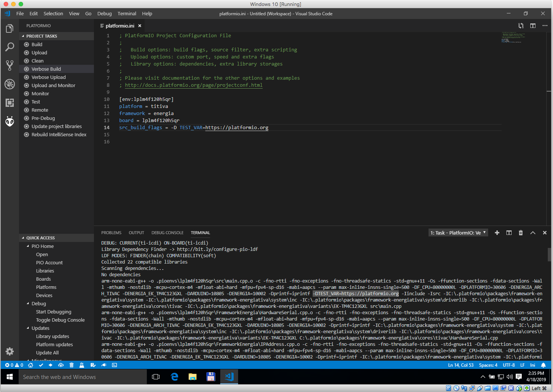Kill the terminal with the panel trash icon
The height and width of the screenshot is (392, 553).
521,233
